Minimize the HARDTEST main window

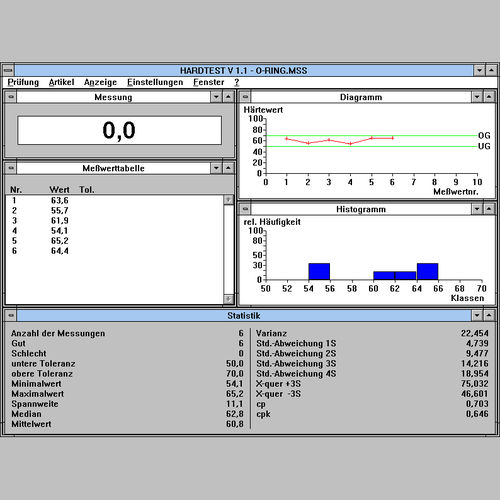pyautogui.click(x=479, y=70)
